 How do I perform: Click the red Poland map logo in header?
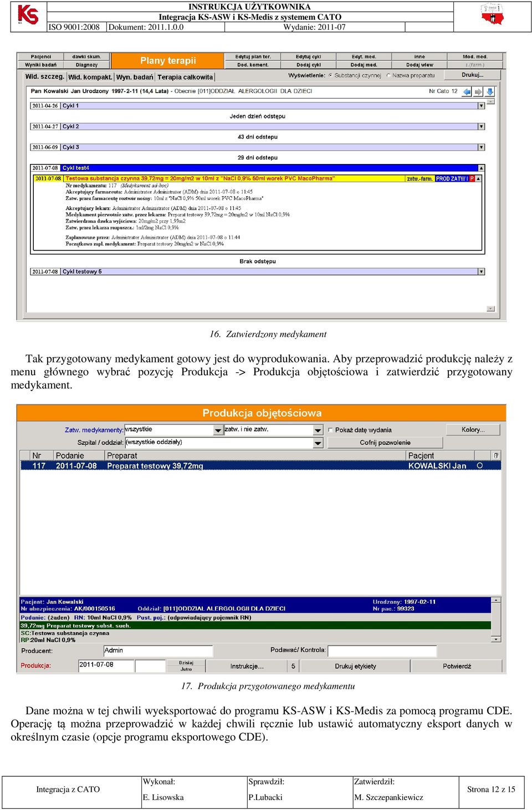coord(492,15)
